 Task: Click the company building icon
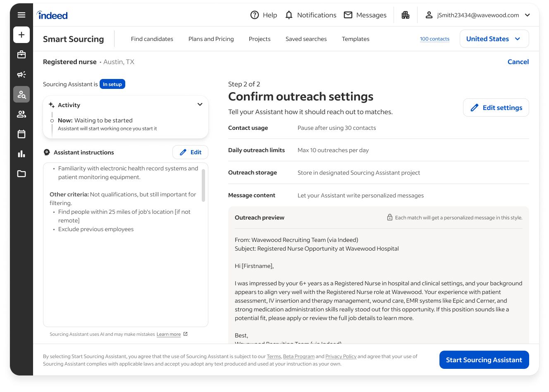point(406,15)
